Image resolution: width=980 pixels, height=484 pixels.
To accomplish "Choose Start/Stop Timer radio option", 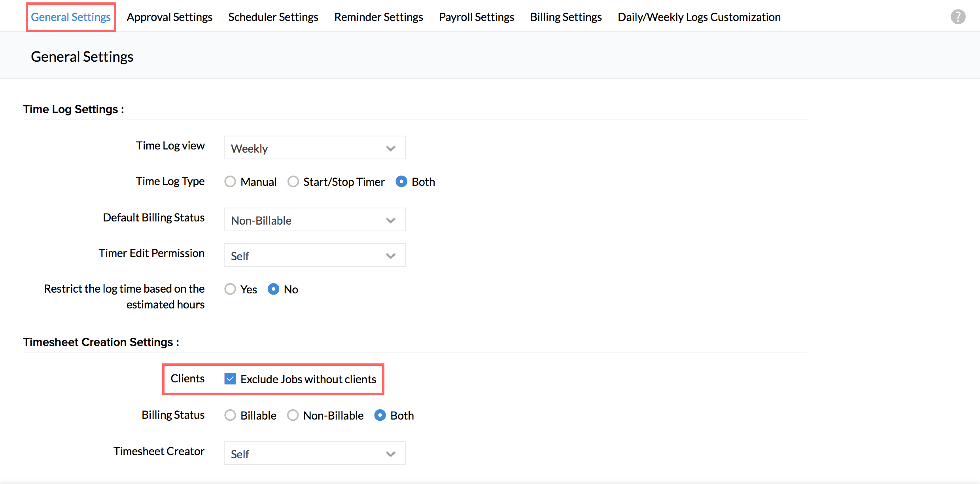I will point(293,182).
